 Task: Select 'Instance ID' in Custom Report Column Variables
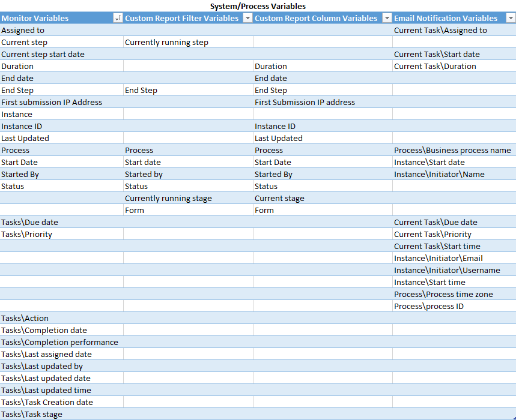(x=323, y=126)
